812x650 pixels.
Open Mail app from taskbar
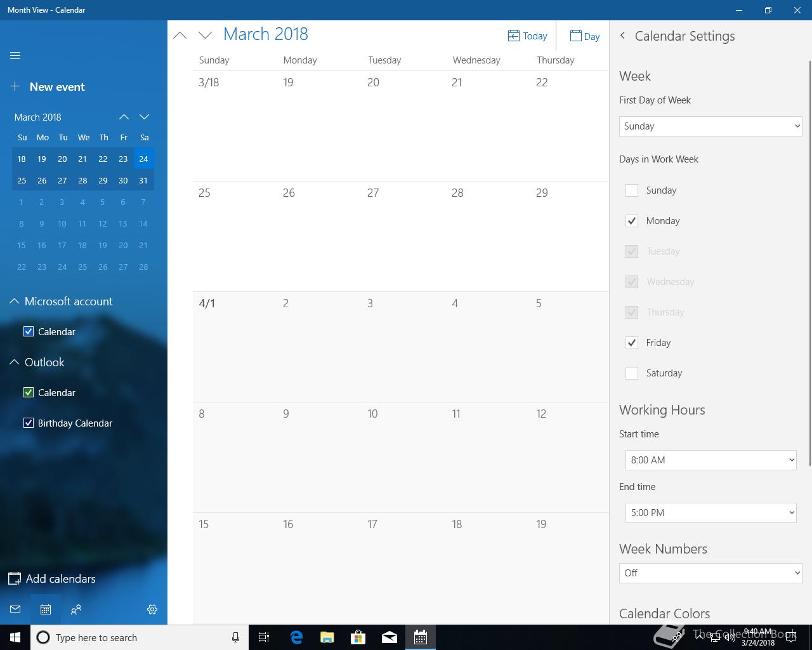[x=390, y=637]
